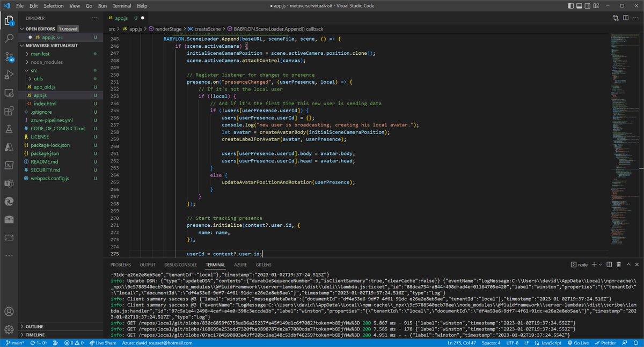The width and height of the screenshot is (644, 347).
Task: Open the Extensions view icon
Action: tap(9, 112)
